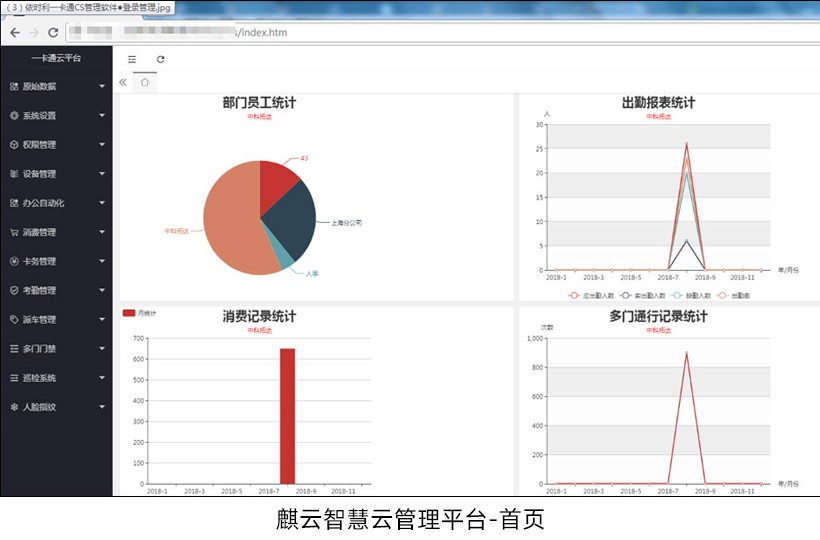Click the red 月统计 legend swatch
This screenshot has height=540, width=820.
tap(128, 313)
